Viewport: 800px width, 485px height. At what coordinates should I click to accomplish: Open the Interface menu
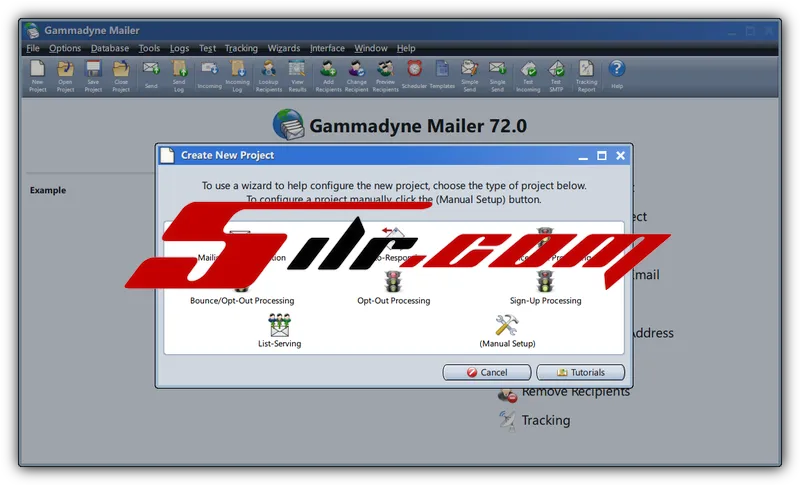pyautogui.click(x=327, y=48)
